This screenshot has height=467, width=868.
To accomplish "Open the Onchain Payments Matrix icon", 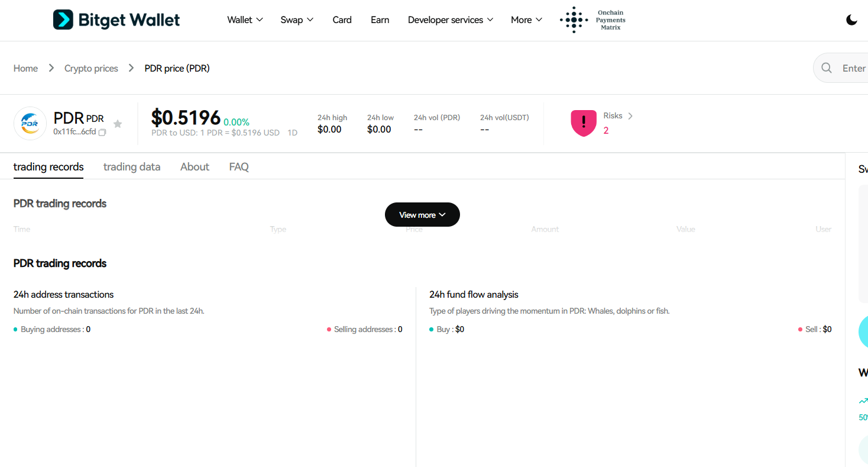I will click(x=573, y=20).
